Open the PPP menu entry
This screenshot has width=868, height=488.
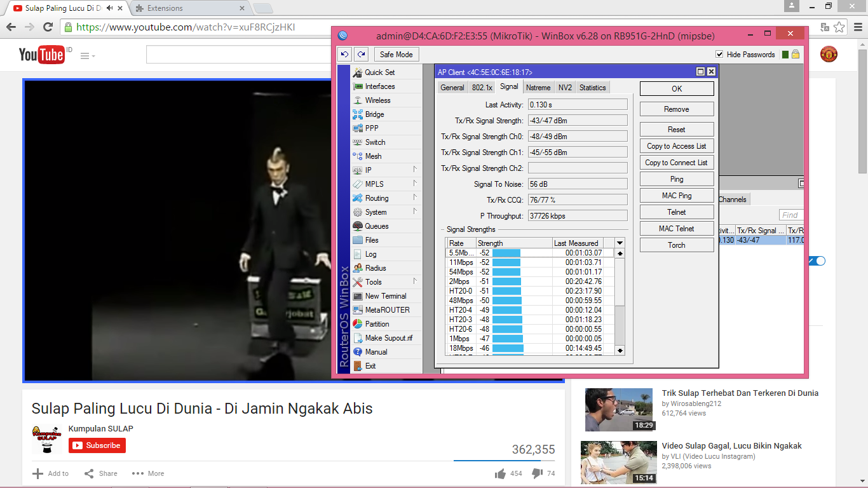click(x=371, y=128)
